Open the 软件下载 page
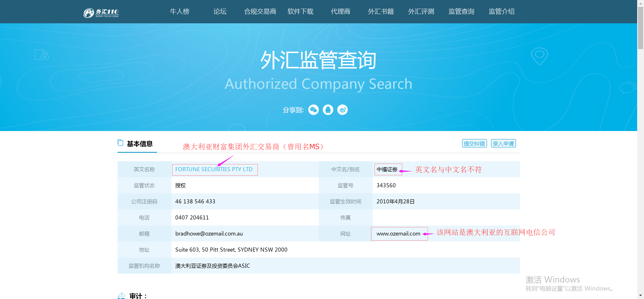Image resolution: width=644 pixels, height=299 pixels. coord(300,11)
